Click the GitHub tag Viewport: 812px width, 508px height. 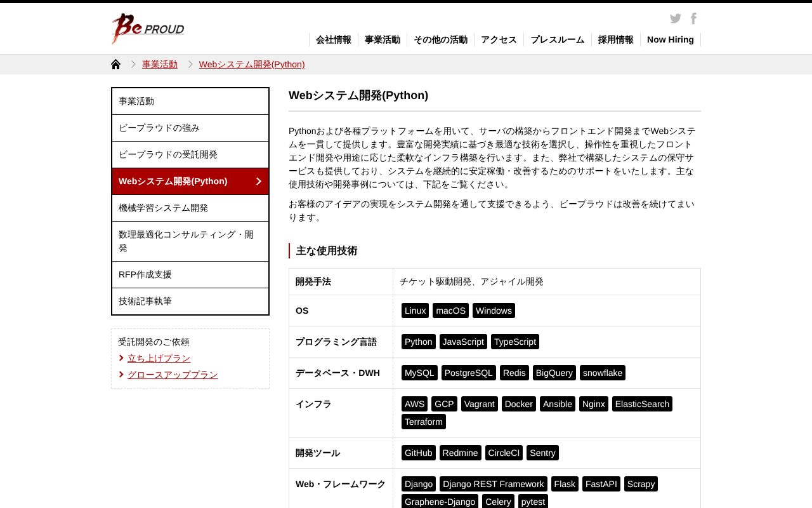click(419, 453)
